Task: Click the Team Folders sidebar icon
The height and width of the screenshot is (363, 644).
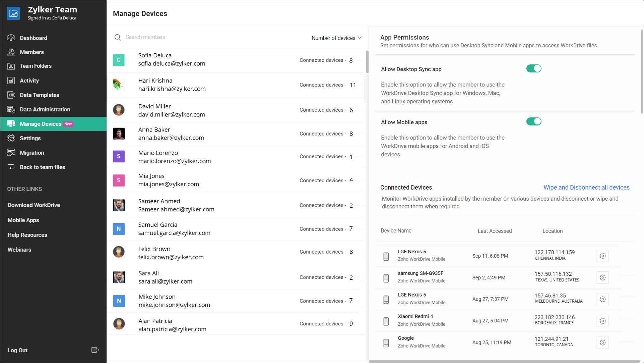Action: 11,66
